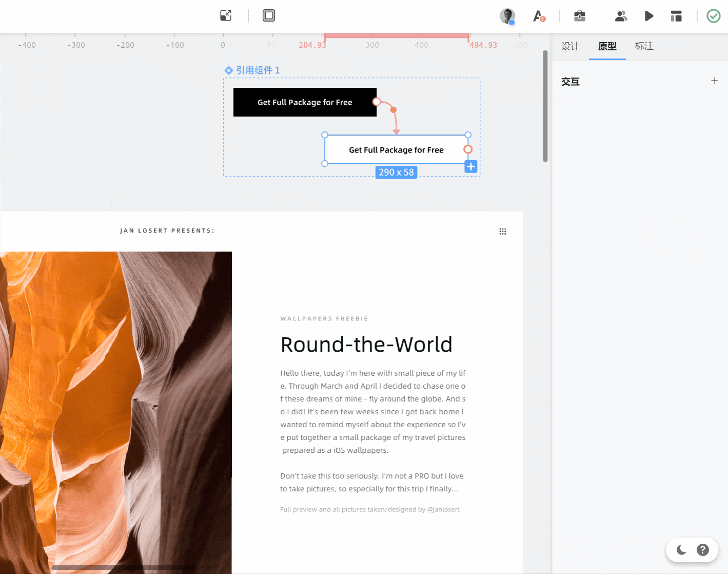Click the 引用组件 1 component label

[x=257, y=70]
